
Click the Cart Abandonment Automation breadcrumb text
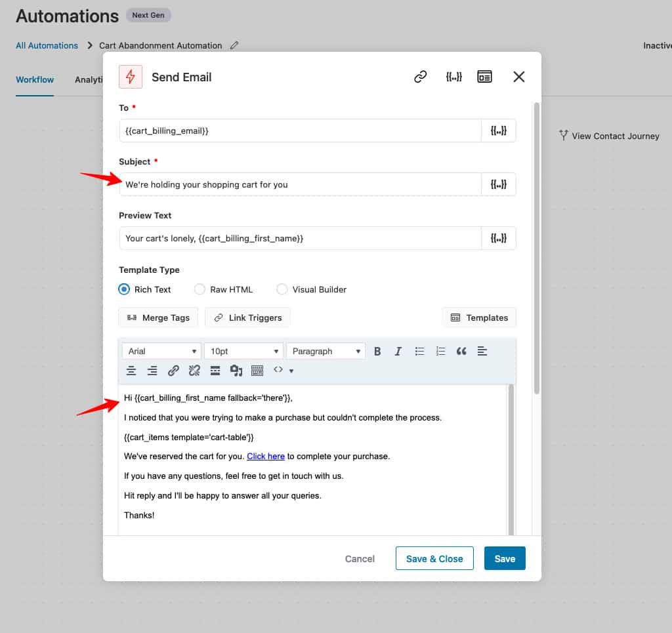[160, 45]
